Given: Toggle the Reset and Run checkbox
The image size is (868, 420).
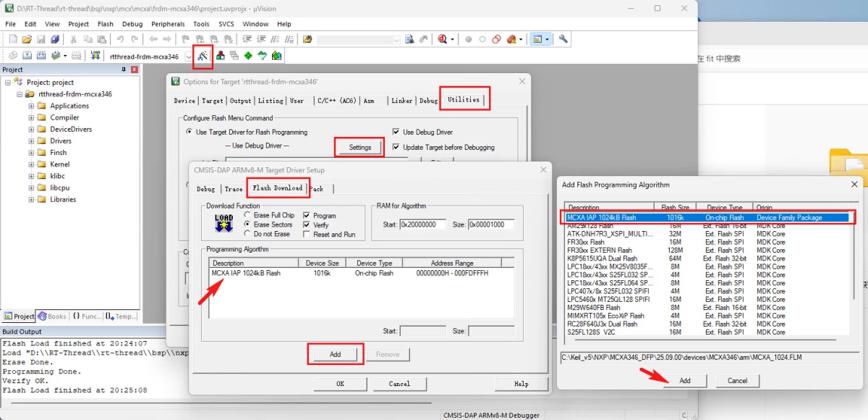Looking at the screenshot, I should tap(307, 235).
